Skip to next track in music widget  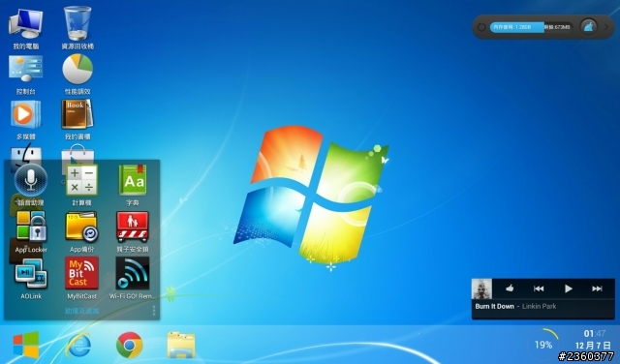coord(597,288)
